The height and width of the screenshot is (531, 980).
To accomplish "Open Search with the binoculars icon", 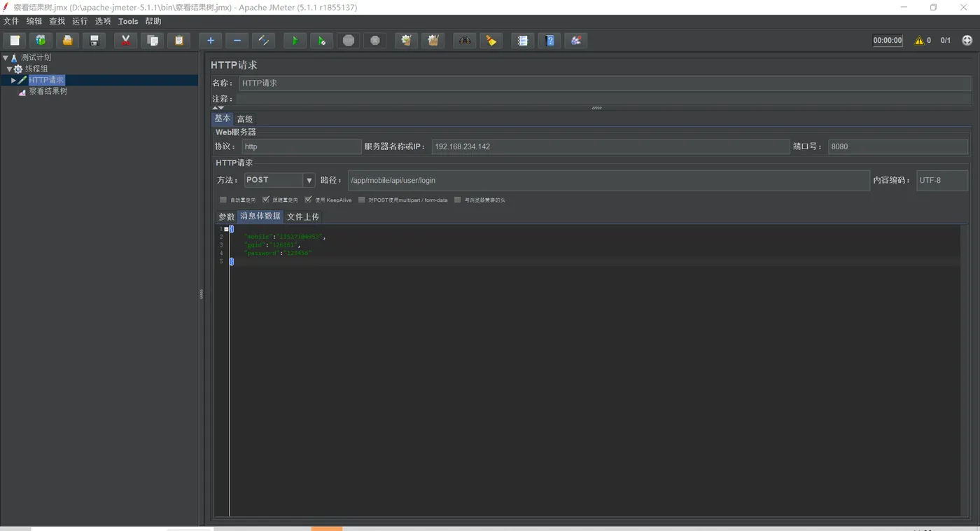I will pyautogui.click(x=464, y=41).
